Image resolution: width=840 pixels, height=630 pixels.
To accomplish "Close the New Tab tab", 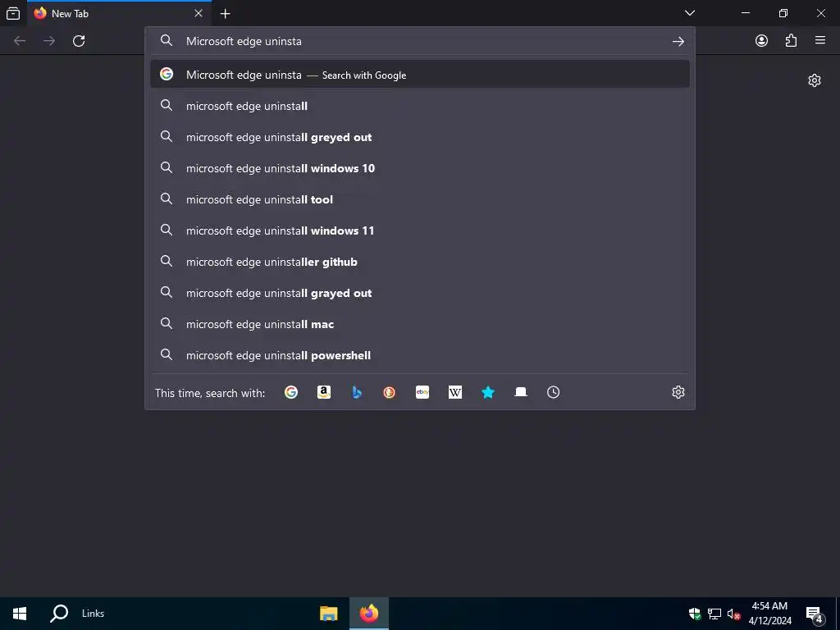I will click(199, 13).
